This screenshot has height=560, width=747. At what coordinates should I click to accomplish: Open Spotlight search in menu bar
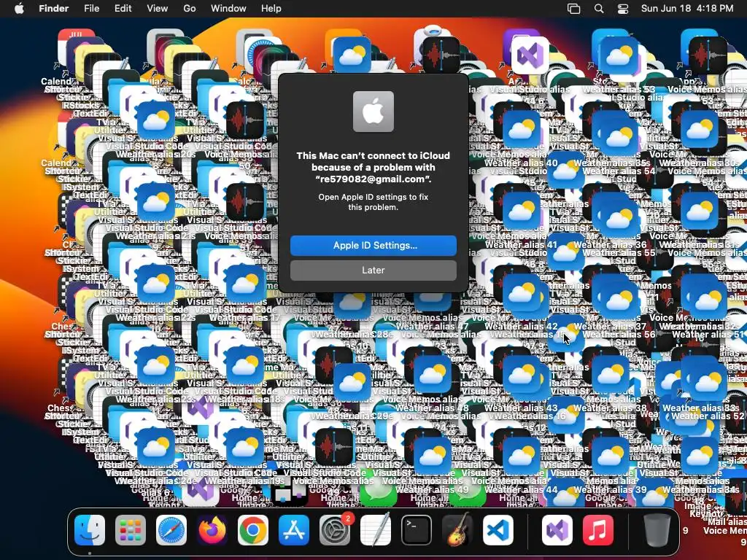coord(599,9)
